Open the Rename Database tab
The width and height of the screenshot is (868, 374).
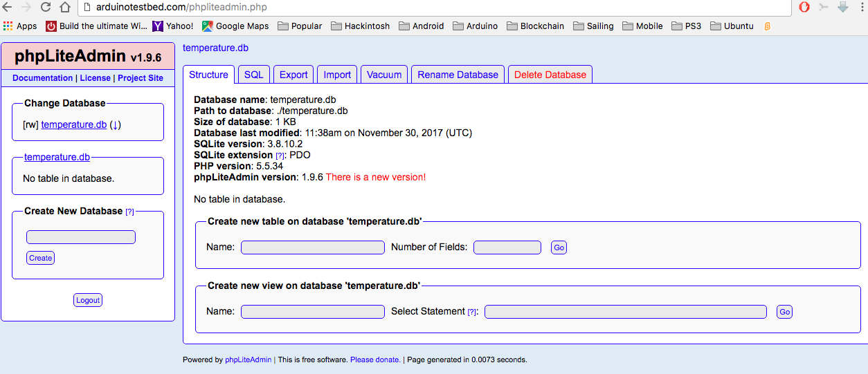tap(458, 75)
